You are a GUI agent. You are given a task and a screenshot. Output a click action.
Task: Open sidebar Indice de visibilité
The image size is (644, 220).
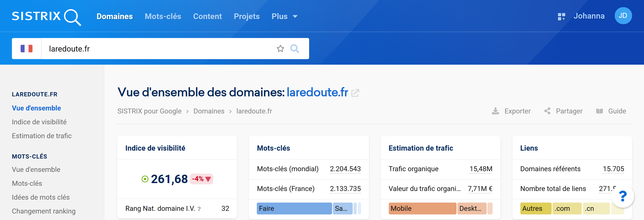click(x=39, y=122)
